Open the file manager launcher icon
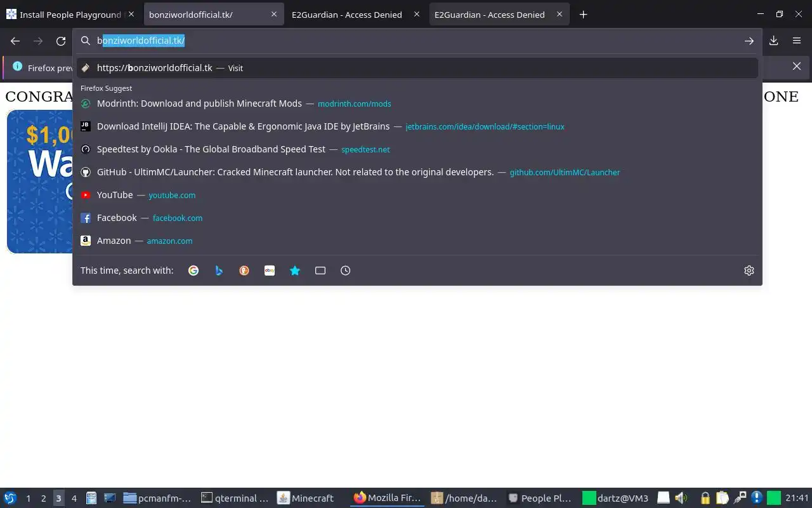Screen dimensions: 812x508 pos(91,498)
